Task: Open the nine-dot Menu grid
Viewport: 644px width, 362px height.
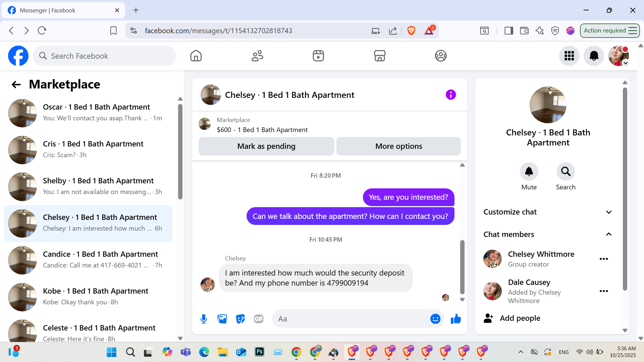Action: click(569, 56)
